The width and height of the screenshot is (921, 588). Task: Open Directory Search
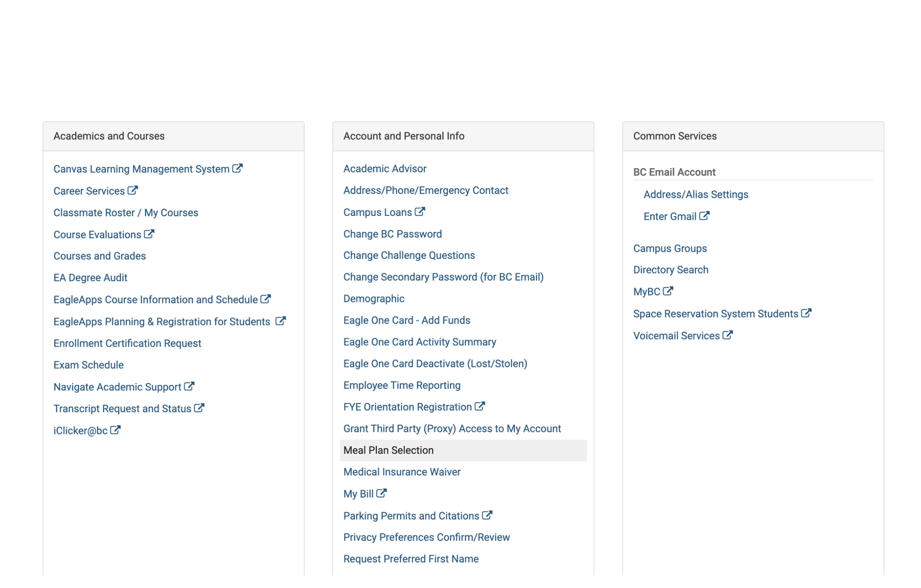[x=671, y=270]
